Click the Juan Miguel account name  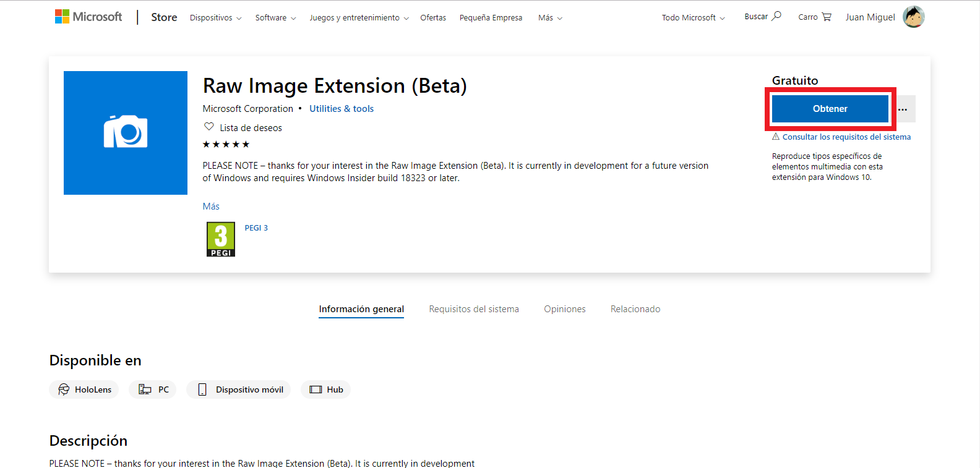point(870,17)
